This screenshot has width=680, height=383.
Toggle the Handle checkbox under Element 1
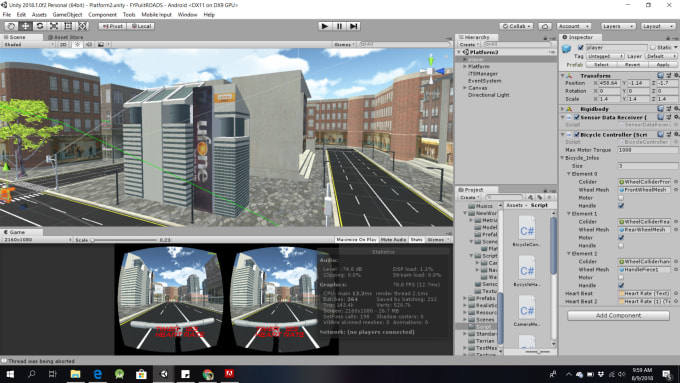click(x=621, y=246)
